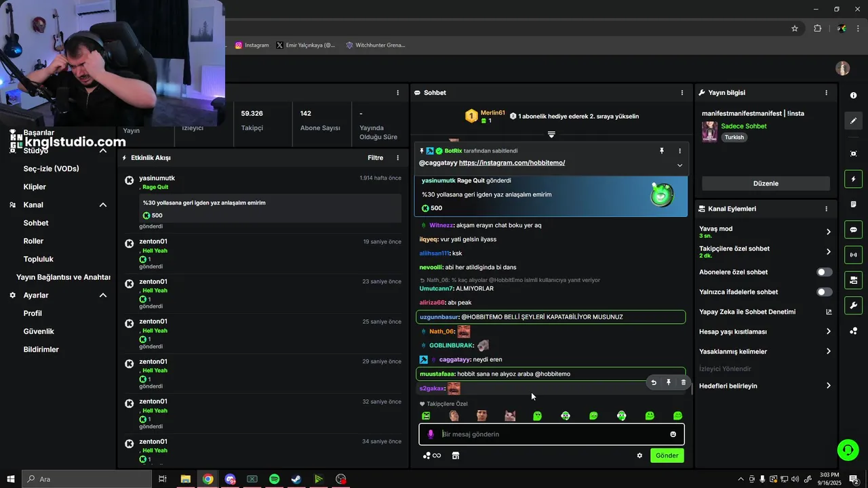Open the emoji picker smiley icon
Screen dimensions: 868x488
[673, 434]
